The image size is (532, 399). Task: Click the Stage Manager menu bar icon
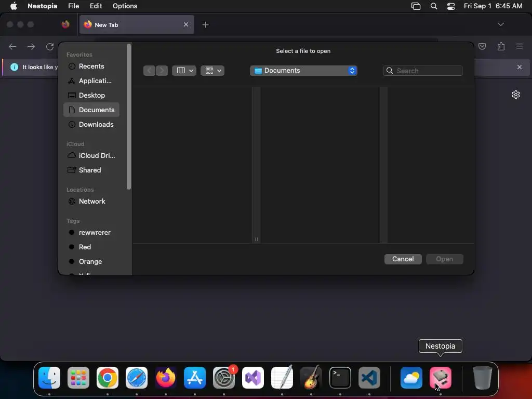(416, 6)
